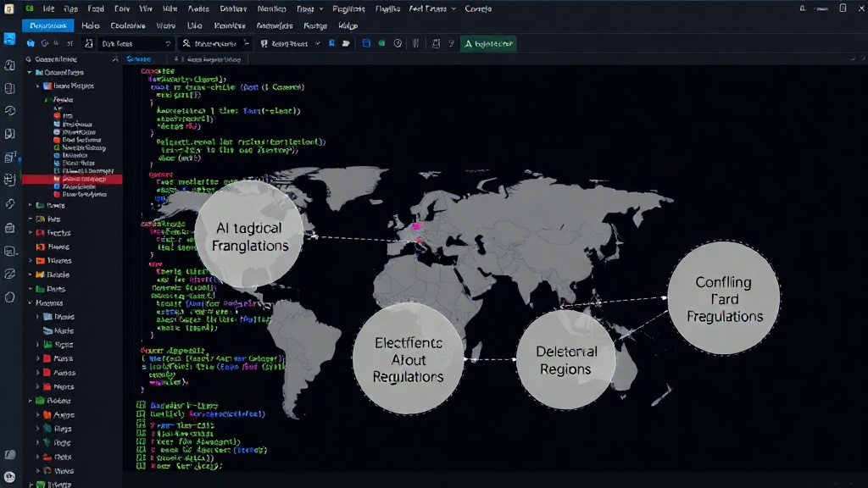Click the green circle icon in toolbar
The height and width of the screenshot is (488, 868).
tap(381, 43)
